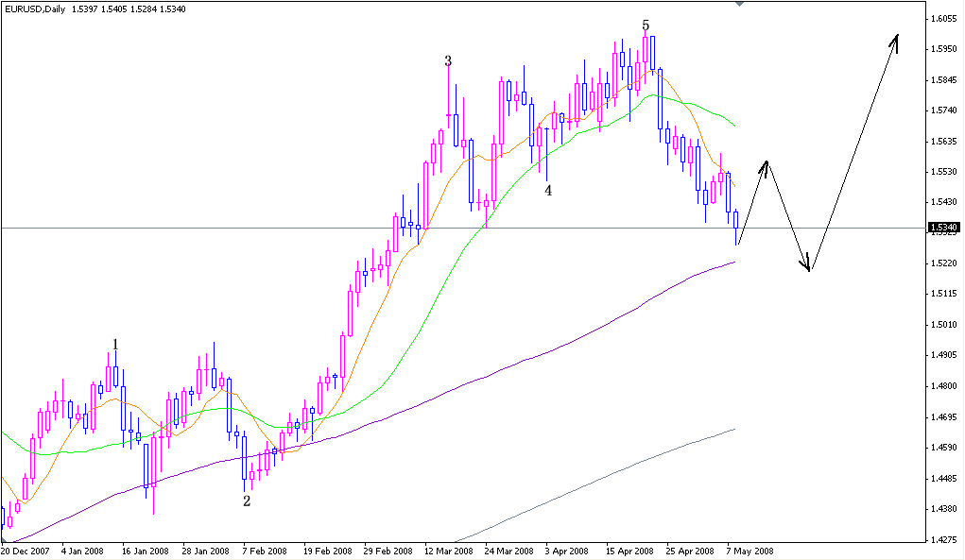The image size is (965, 560).
Task: Select wave label 2 below February low
Action: [x=247, y=501]
